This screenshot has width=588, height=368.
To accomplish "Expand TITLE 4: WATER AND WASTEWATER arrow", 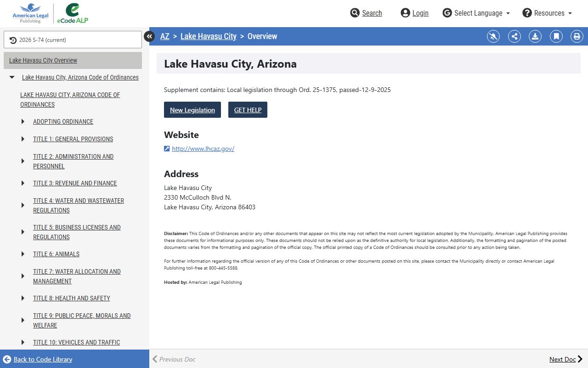I will point(23,206).
